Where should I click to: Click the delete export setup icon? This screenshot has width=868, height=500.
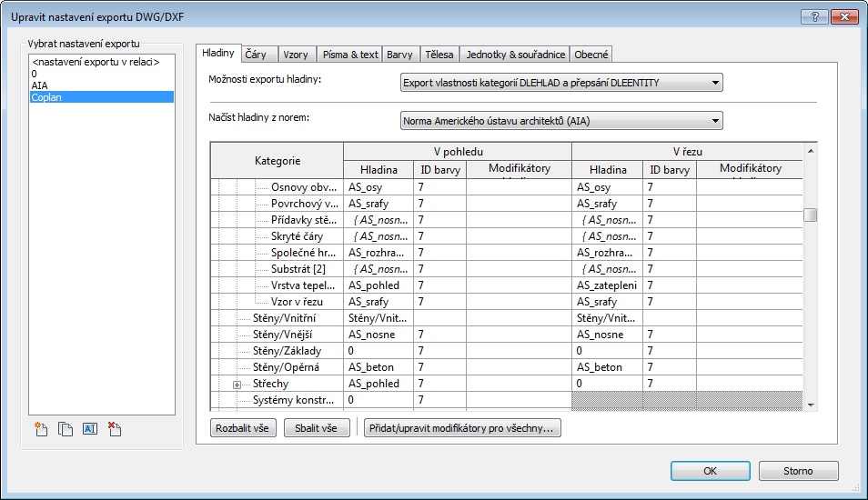pyautogui.click(x=114, y=429)
